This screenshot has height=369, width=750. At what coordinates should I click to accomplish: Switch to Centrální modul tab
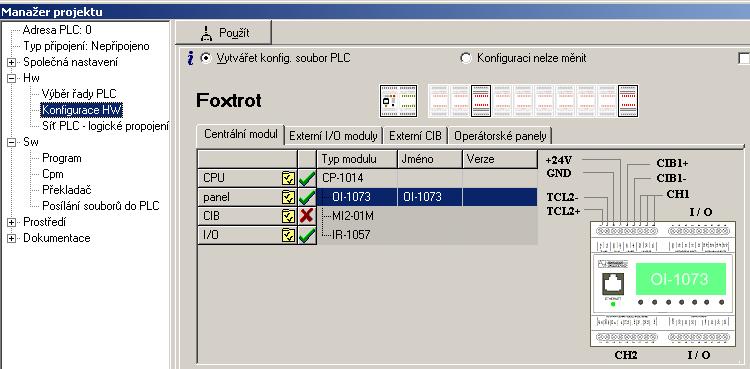(241, 134)
